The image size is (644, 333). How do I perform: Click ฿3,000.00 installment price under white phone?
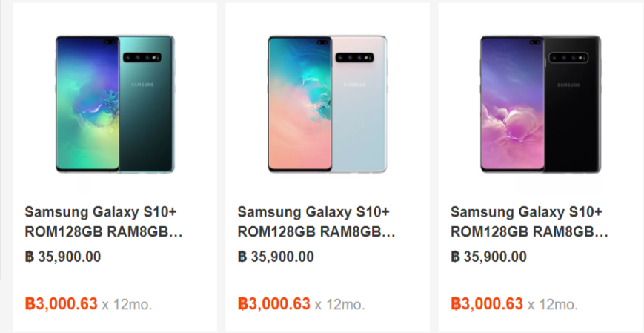pos(274,304)
